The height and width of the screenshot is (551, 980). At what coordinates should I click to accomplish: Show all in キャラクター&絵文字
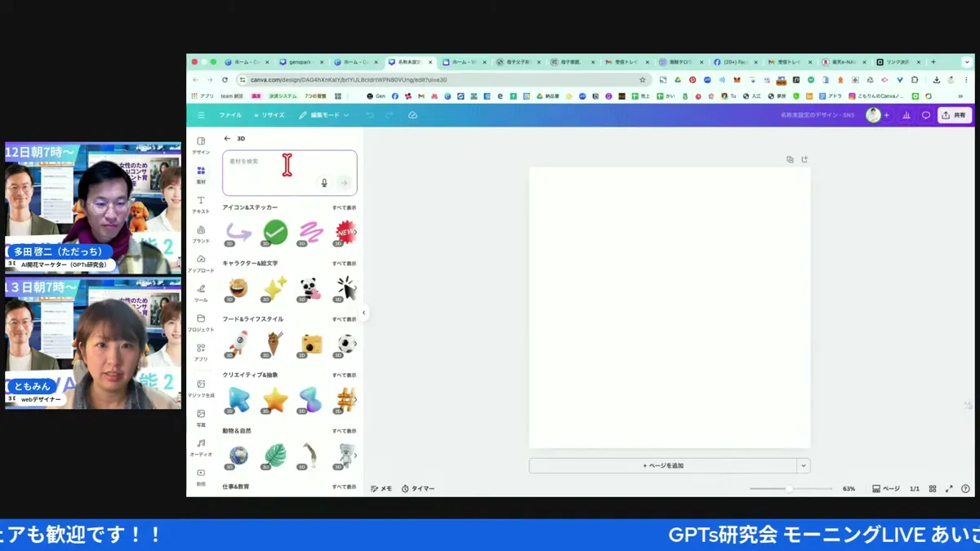tap(344, 264)
